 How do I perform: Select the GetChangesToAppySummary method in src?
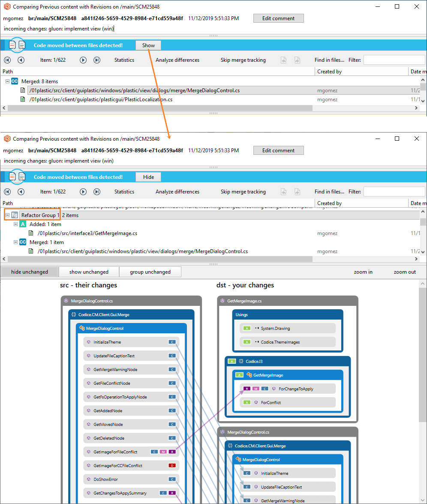tap(131, 493)
